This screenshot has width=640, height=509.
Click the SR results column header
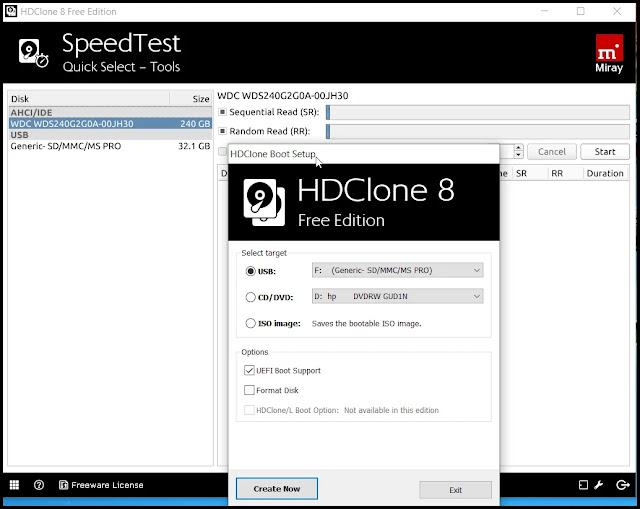529,173
